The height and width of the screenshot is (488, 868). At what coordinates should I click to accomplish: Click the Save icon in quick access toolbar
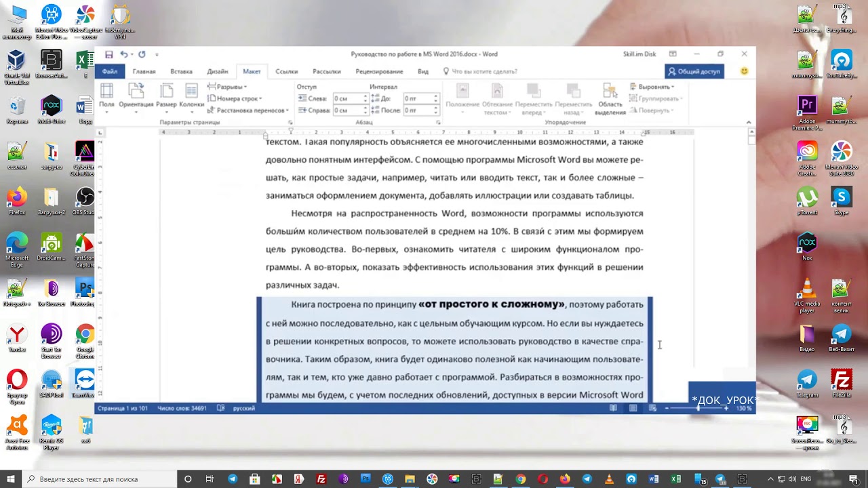pos(109,54)
